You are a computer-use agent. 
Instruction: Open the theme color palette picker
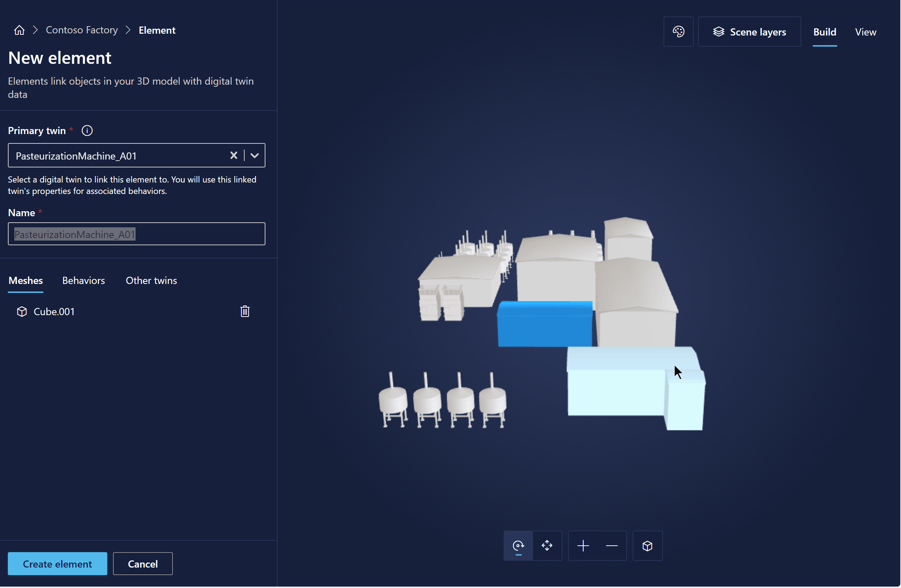[x=678, y=32]
